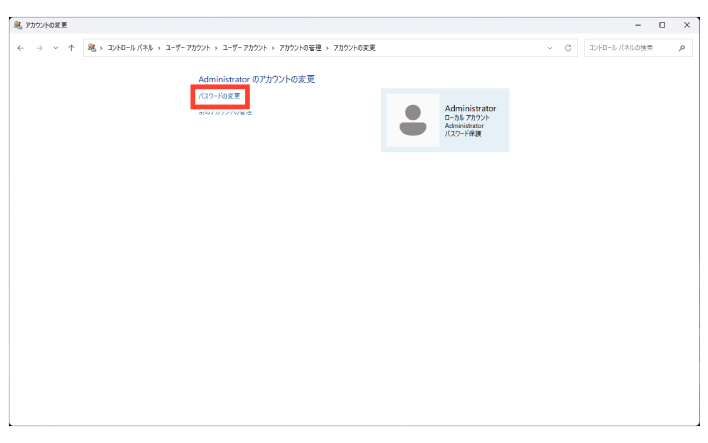Open ユーザー アカウント breadcrumb right after コントロール パネル
Image resolution: width=708 pixels, height=443 pixels.
(188, 48)
